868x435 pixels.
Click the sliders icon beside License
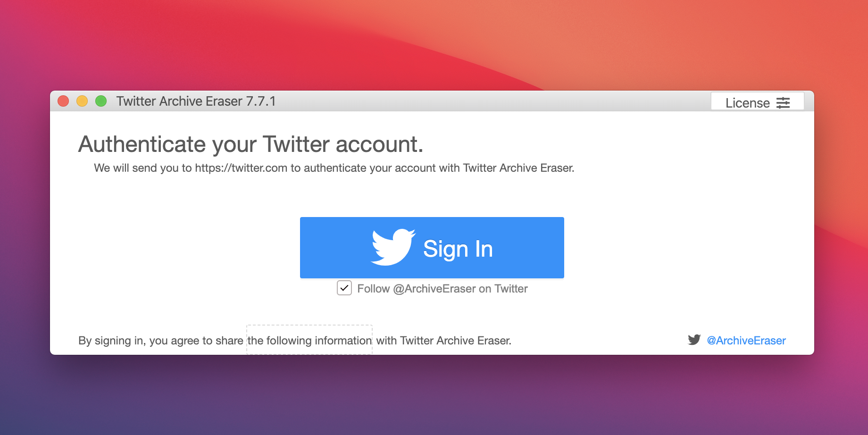point(783,103)
